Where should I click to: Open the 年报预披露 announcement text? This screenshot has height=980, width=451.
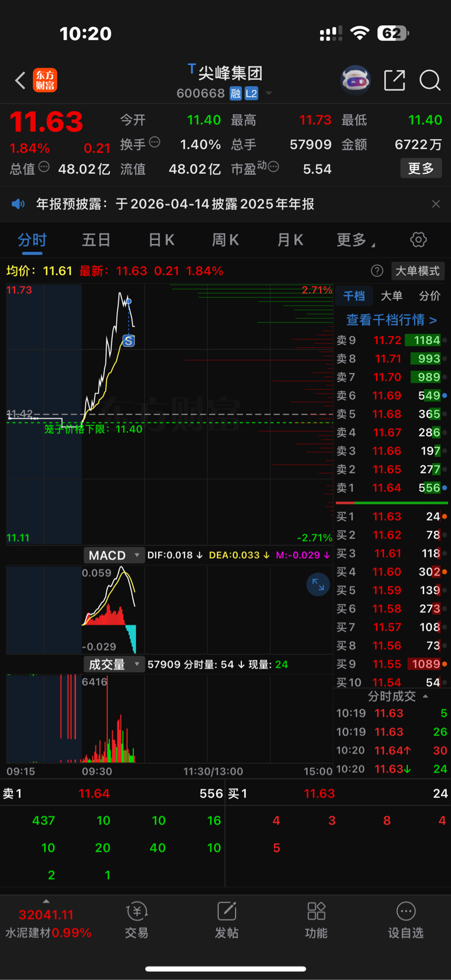coord(175,204)
